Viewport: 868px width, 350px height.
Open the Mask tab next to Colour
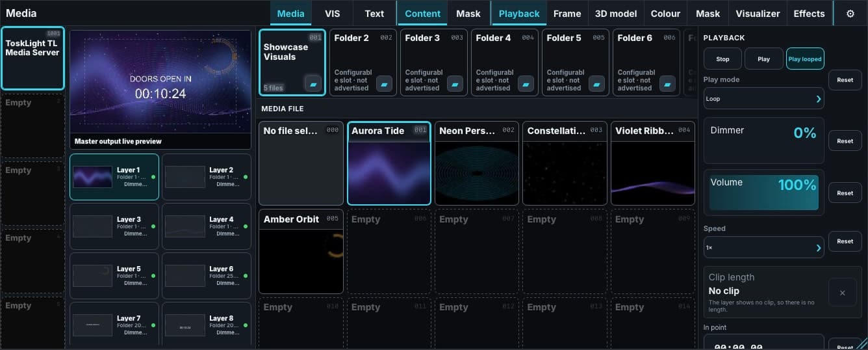pyautogui.click(x=708, y=13)
